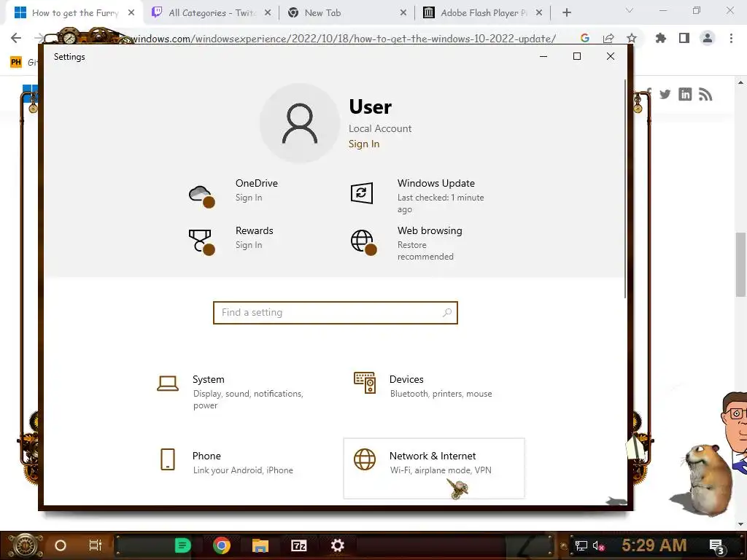Click the Google icon in the address bar
This screenshot has width=747, height=560.
coord(585,38)
